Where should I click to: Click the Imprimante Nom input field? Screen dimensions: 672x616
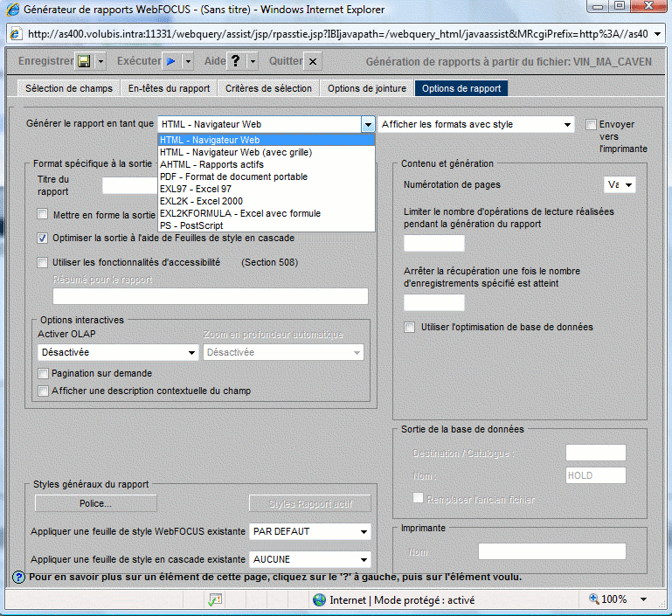552,551
